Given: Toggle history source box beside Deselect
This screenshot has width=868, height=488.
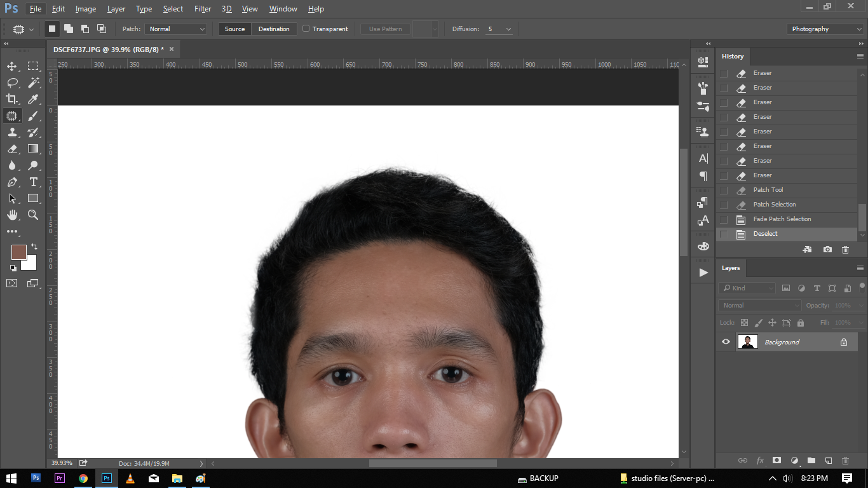Looking at the screenshot, I should pos(724,234).
